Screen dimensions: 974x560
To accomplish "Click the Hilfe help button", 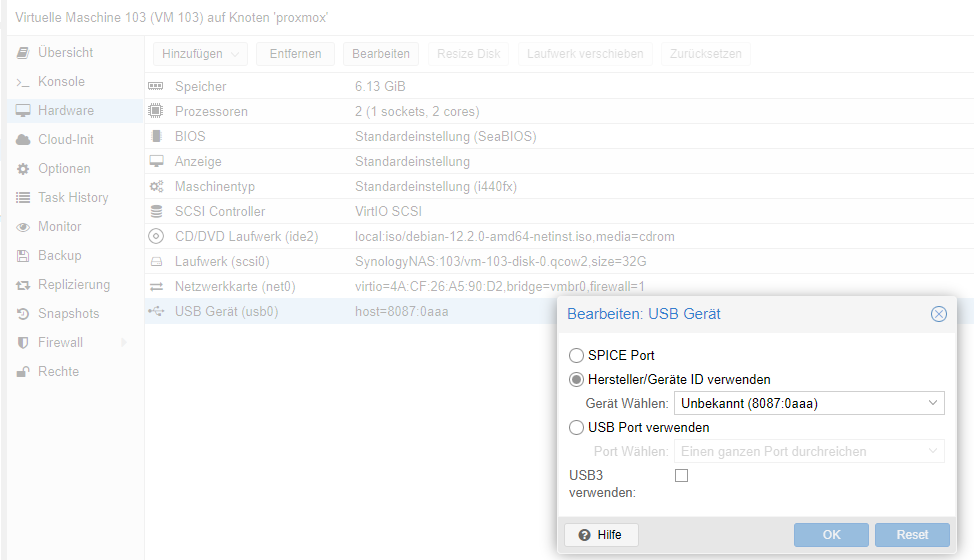I will [601, 535].
